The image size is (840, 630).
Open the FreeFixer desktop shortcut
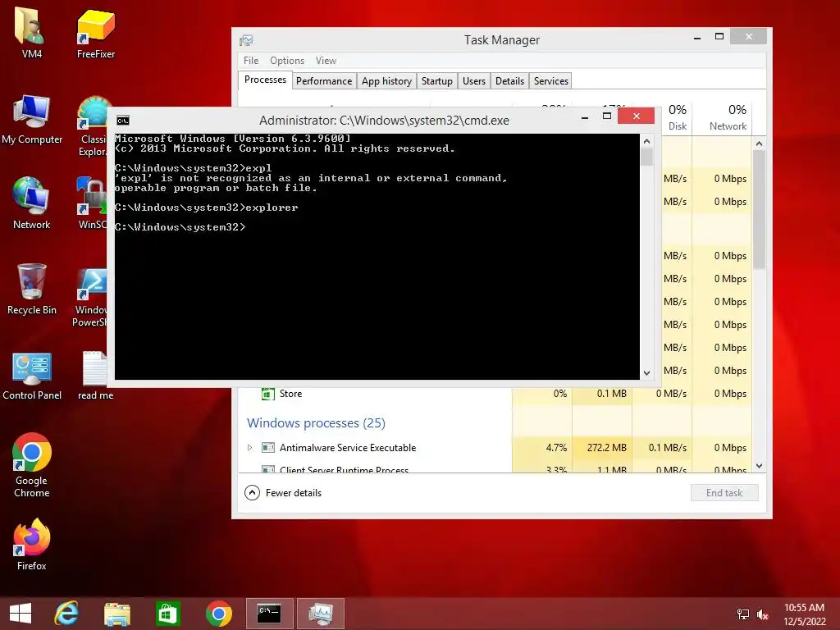coord(95,33)
